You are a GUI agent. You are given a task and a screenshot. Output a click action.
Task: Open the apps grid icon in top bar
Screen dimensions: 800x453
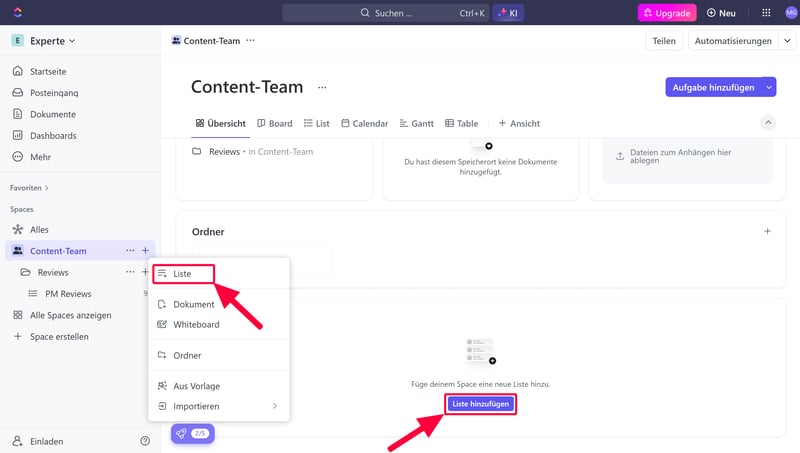click(x=766, y=13)
